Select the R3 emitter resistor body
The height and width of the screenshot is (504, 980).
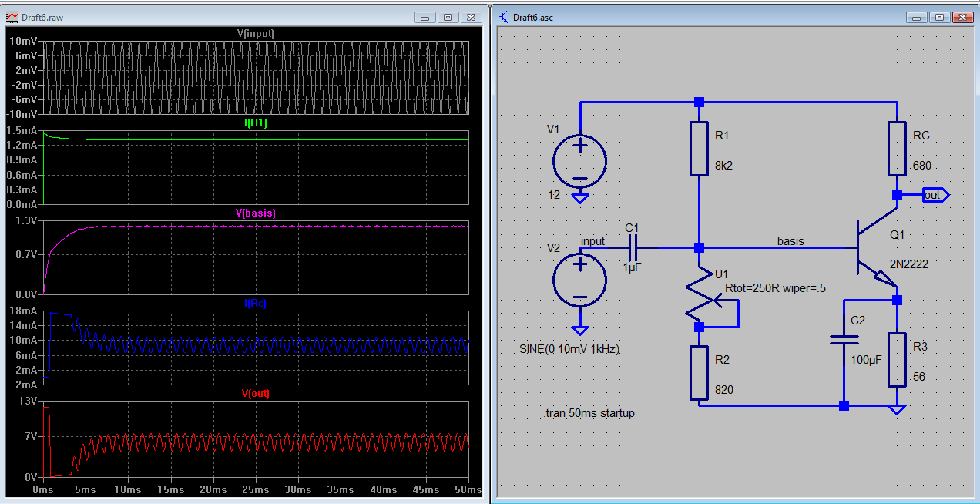click(897, 359)
